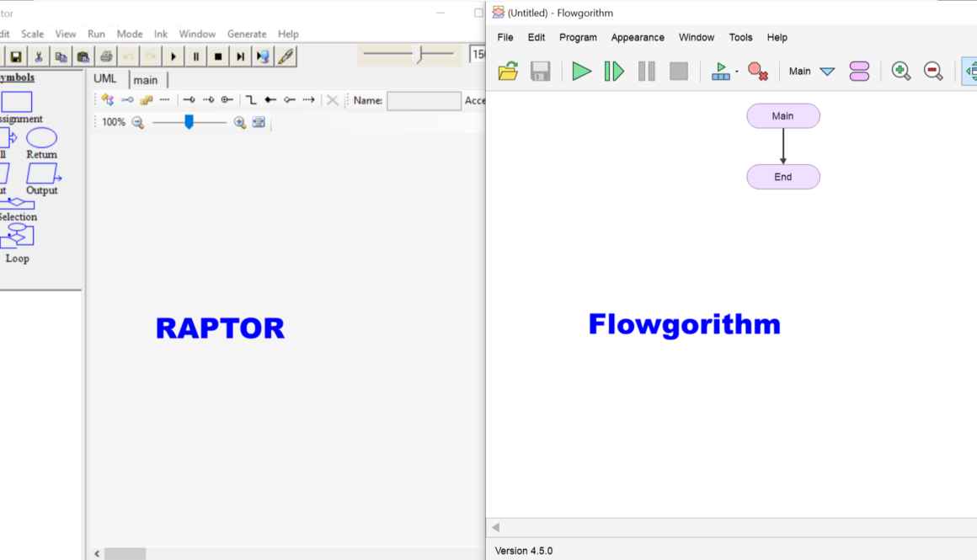Open RAPTOR Scale menu

[x=32, y=34]
